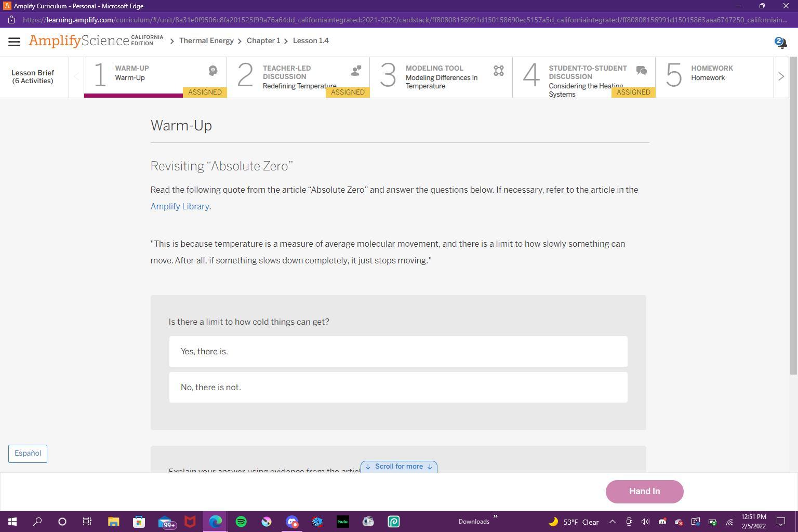Click the Student-to-Student Discussion chat icon
Screen dimensions: 798x532
(x=642, y=71)
